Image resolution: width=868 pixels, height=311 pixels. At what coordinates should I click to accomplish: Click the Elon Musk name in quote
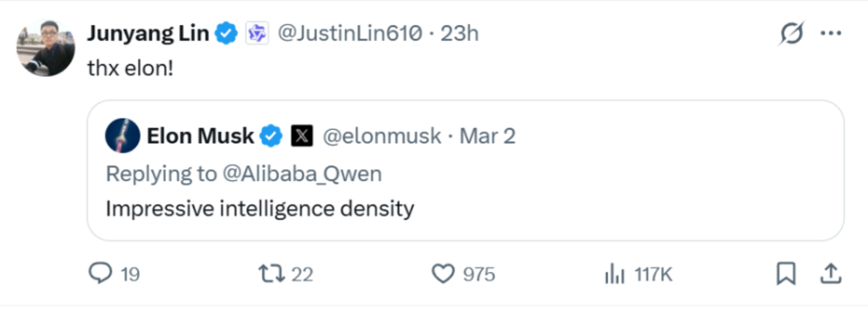coord(200,137)
